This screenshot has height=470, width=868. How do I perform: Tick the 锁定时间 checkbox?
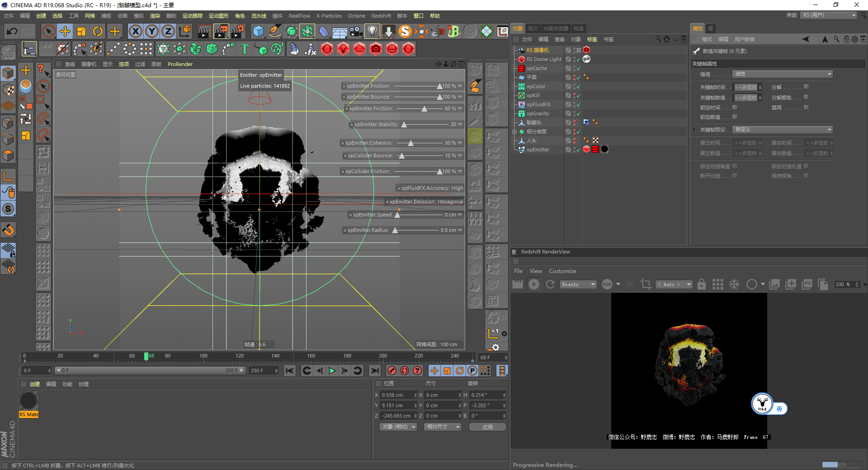735,108
